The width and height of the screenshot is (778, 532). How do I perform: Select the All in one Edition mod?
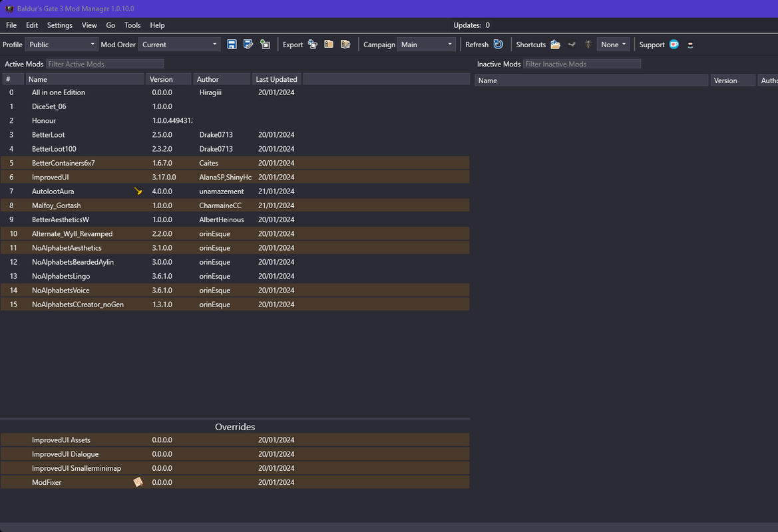click(x=235, y=92)
